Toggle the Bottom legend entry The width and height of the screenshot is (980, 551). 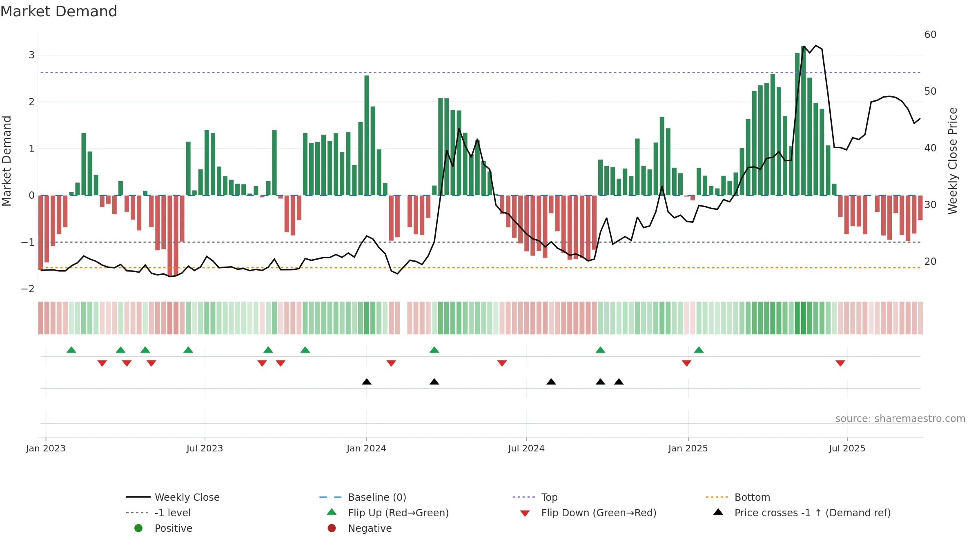[738, 497]
